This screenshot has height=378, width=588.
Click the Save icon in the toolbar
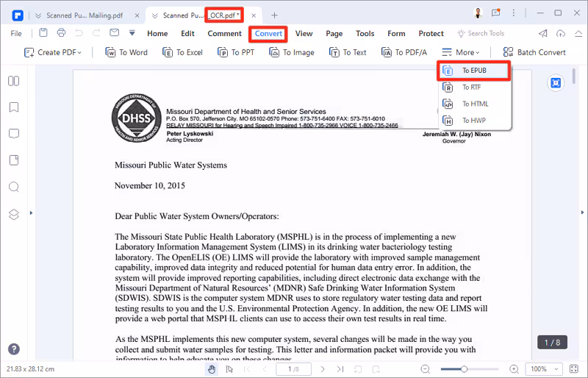point(43,32)
